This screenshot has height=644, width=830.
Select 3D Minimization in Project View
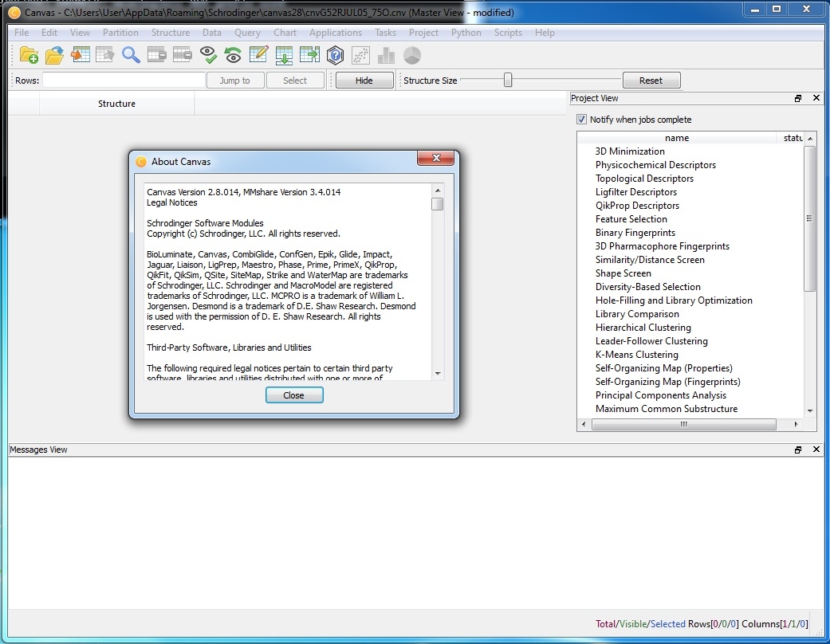click(630, 151)
